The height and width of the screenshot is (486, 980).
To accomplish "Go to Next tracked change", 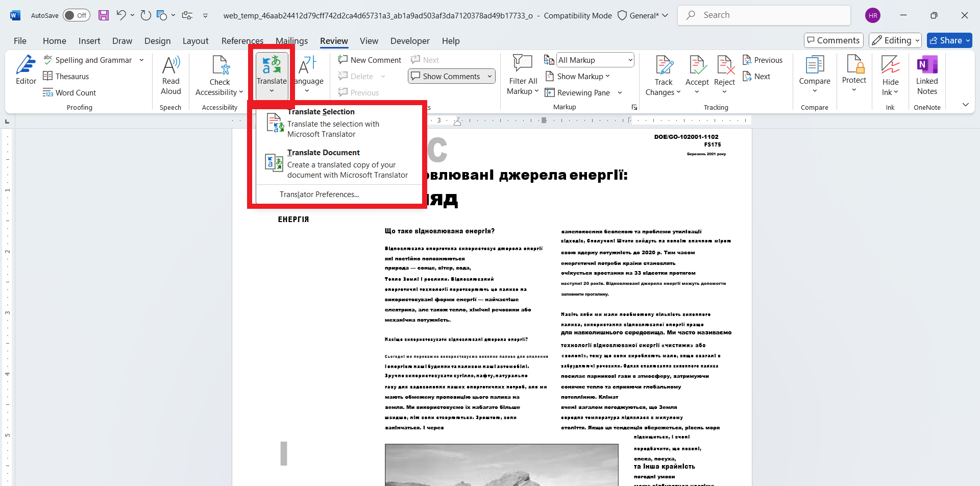I will coord(756,77).
